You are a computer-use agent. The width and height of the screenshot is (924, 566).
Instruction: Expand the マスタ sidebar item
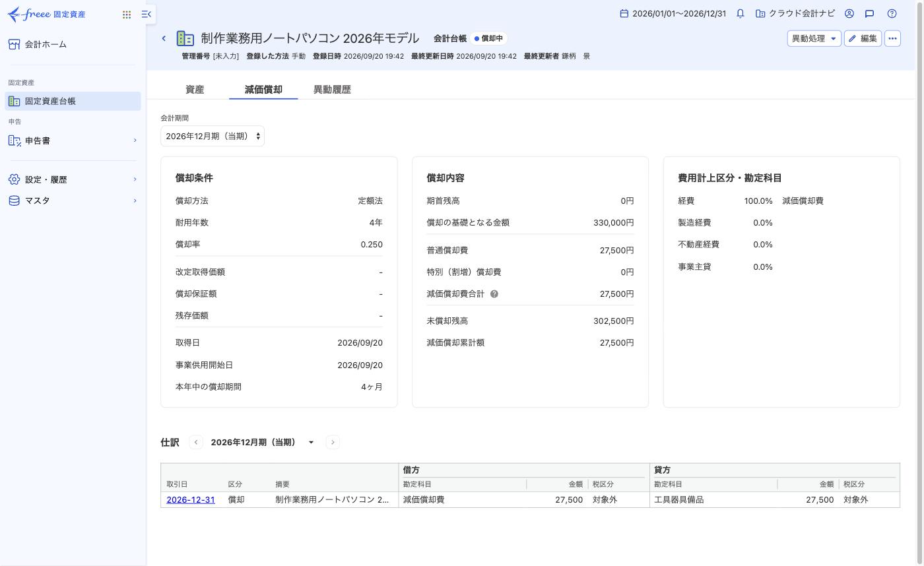[73, 201]
